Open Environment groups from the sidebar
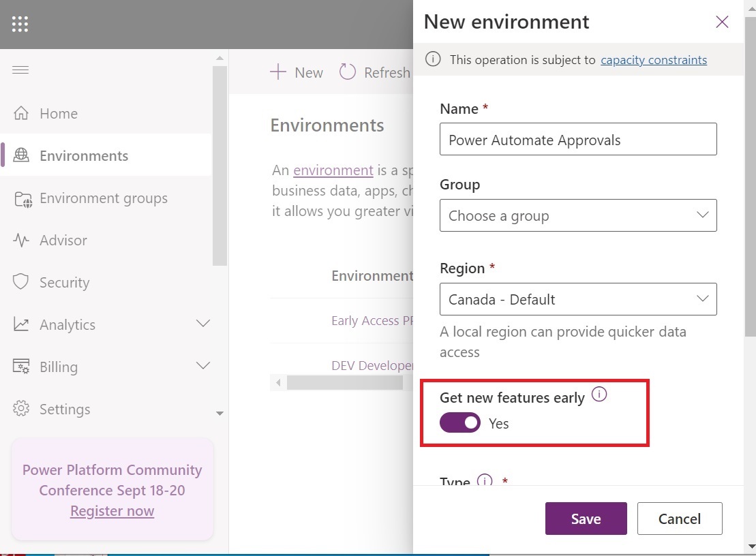The width and height of the screenshot is (756, 556). tap(20, 198)
